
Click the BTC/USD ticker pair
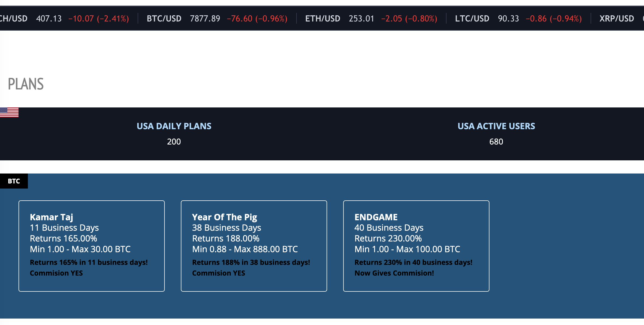(x=164, y=19)
